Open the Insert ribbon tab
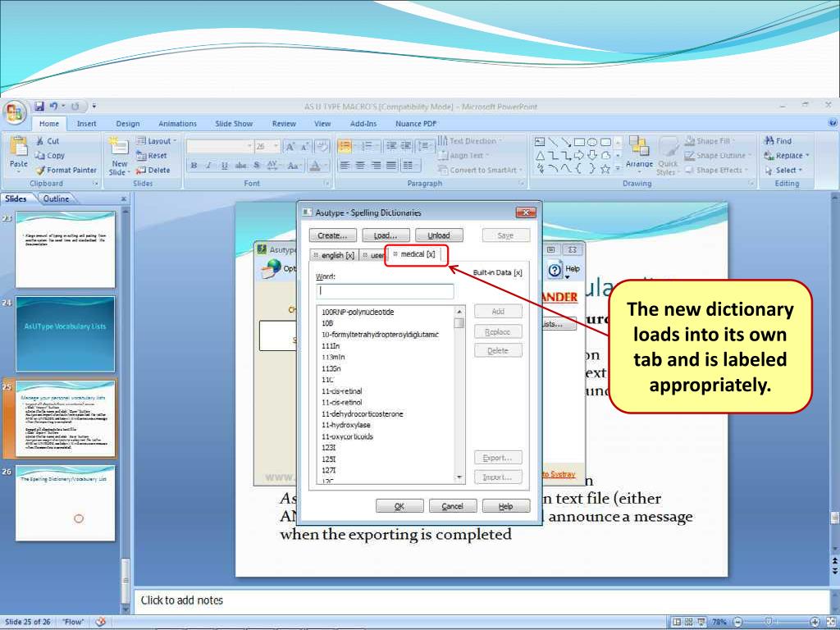Viewport: 840px width, 630px height. [86, 124]
